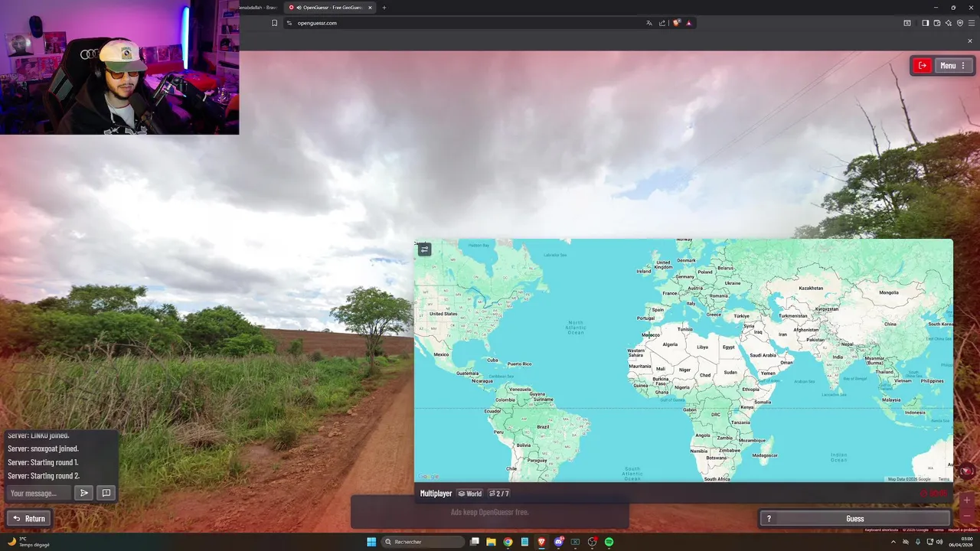
Task: Open the Windows Start menu
Action: [371, 542]
